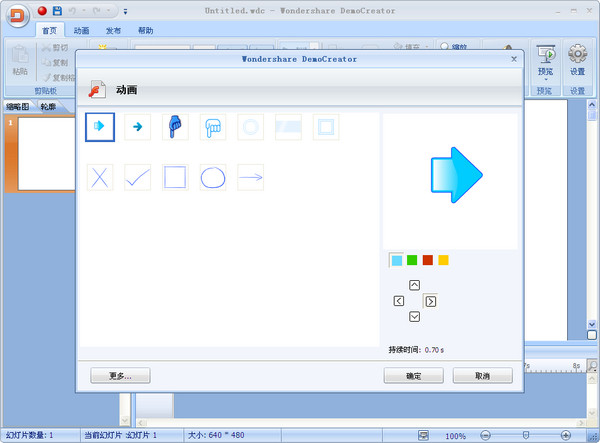The width and height of the screenshot is (600, 443).
Task: Click the 持续时间 0.70 s value
Action: (434, 350)
